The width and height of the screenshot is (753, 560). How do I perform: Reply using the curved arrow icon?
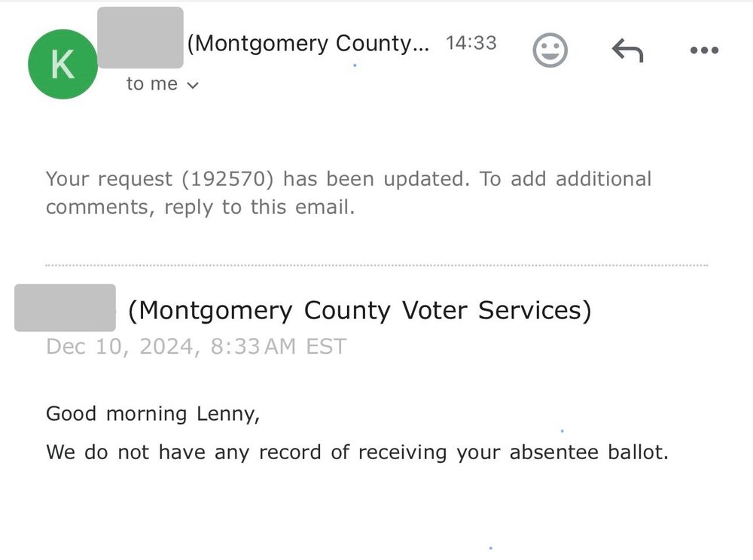627,50
